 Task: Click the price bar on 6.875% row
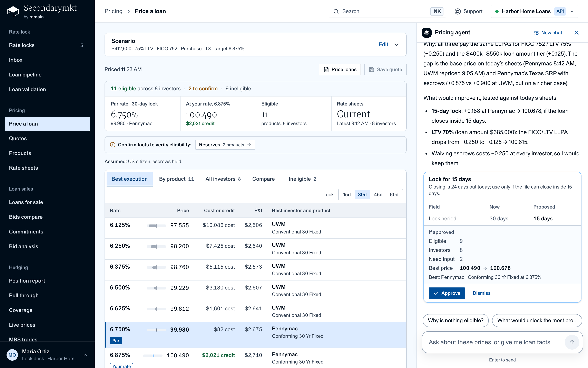tap(153, 356)
